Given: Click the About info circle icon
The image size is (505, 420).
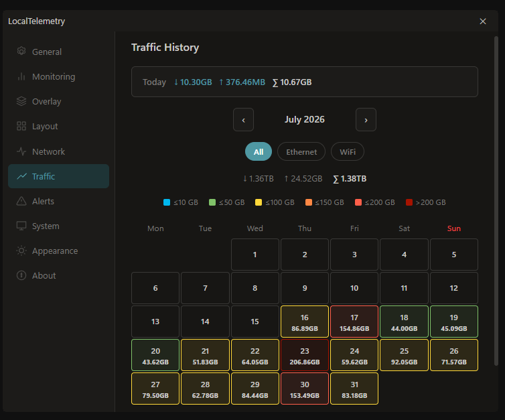Looking at the screenshot, I should (21, 275).
